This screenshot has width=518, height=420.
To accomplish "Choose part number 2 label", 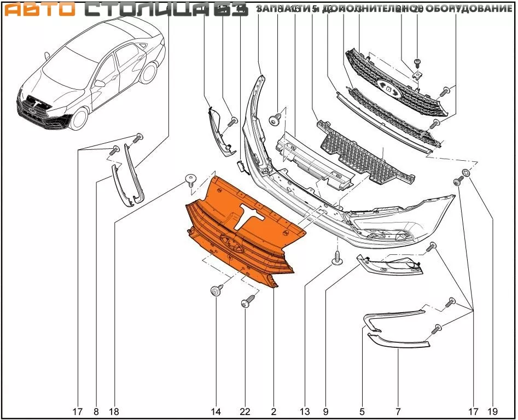I will point(273,411).
